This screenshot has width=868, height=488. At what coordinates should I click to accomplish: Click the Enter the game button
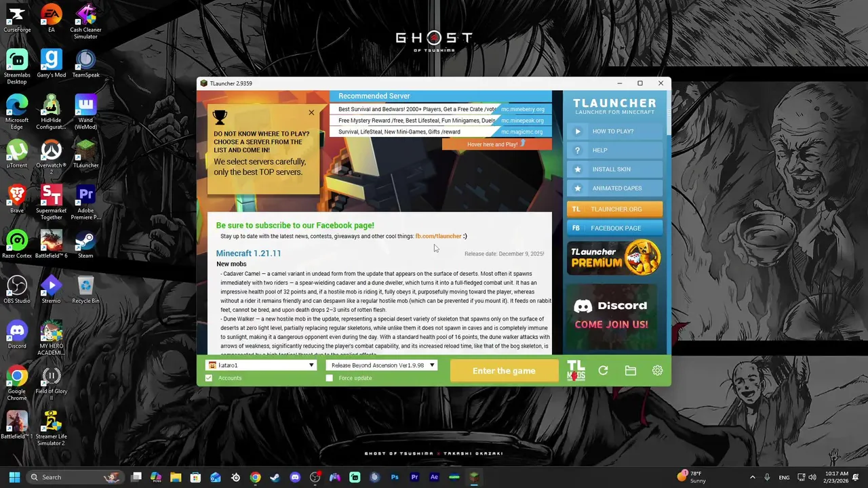tap(504, 371)
